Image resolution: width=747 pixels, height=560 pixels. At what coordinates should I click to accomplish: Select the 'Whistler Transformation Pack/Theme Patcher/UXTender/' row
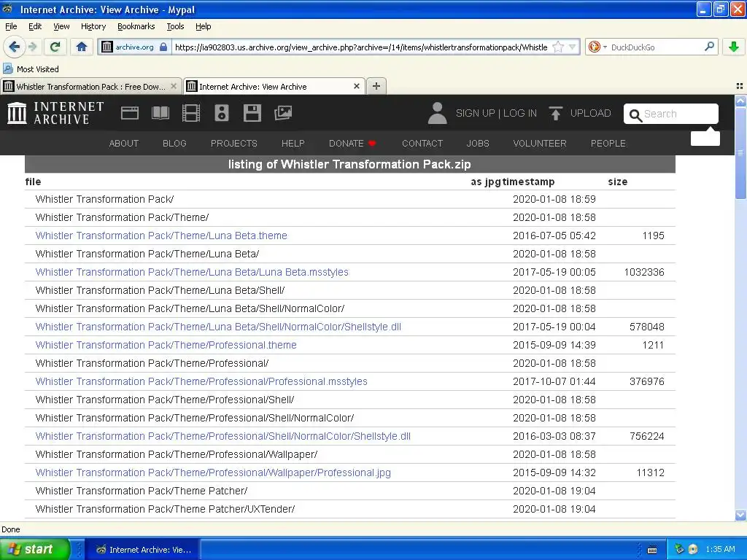coord(350,509)
